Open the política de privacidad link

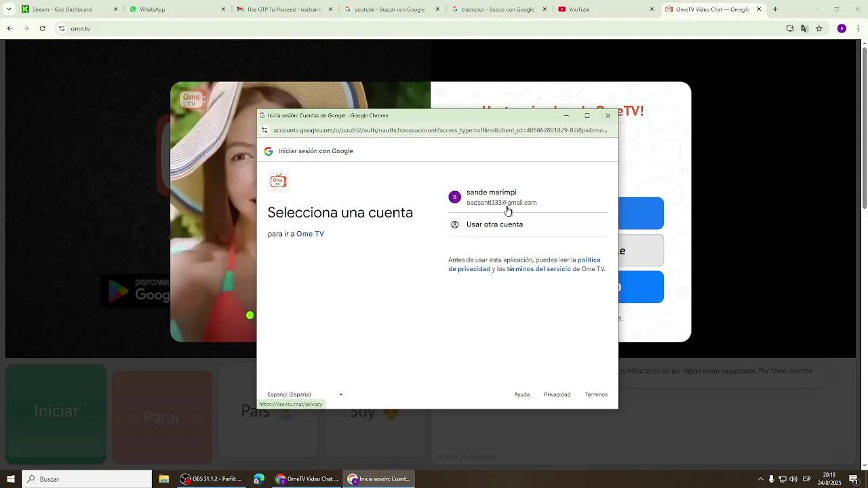(x=524, y=264)
